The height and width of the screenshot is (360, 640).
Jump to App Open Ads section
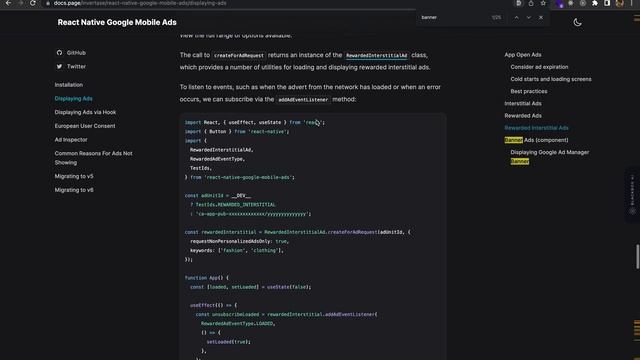(x=523, y=55)
